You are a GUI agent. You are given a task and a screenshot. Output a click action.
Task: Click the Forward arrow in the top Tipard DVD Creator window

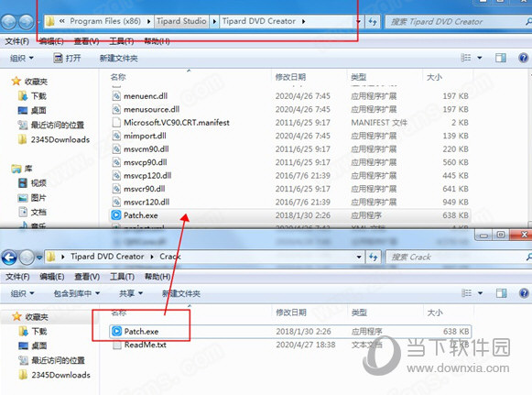(26, 22)
